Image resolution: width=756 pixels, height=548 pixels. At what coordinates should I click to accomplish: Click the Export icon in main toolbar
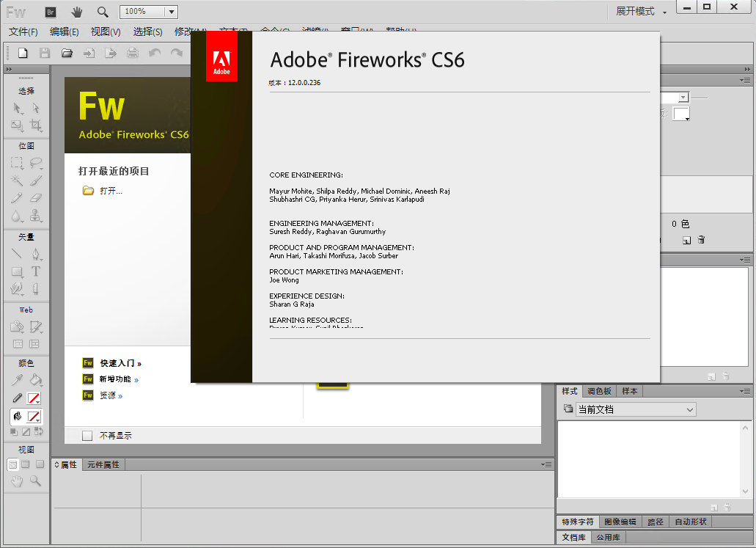(111, 53)
